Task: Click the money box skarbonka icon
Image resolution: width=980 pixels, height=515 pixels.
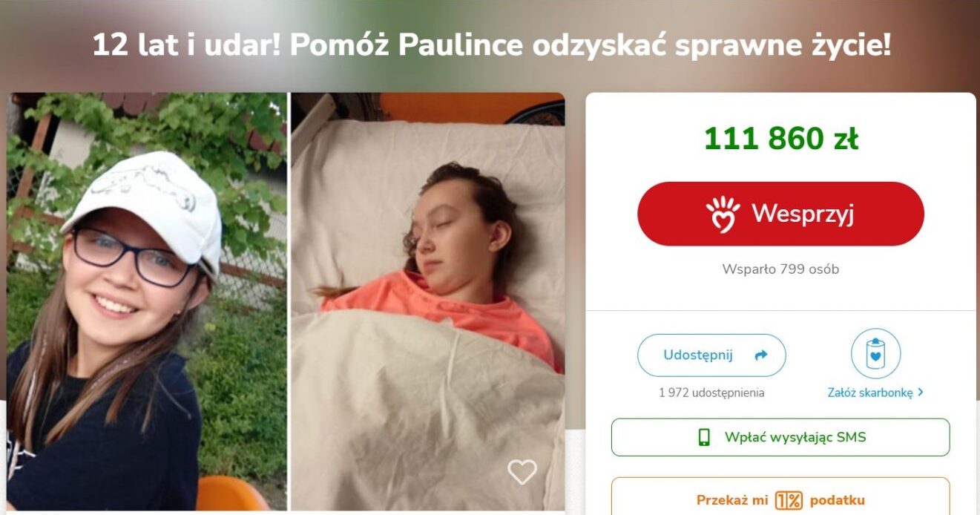Action: point(875,354)
